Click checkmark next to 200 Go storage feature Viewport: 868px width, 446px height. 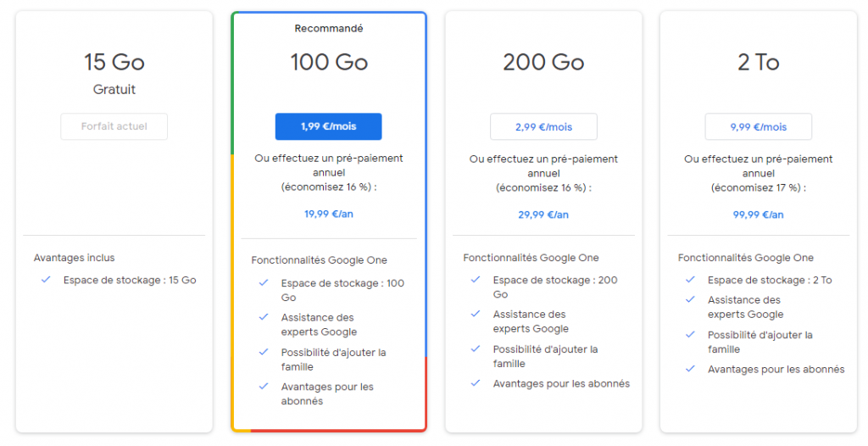click(x=476, y=280)
